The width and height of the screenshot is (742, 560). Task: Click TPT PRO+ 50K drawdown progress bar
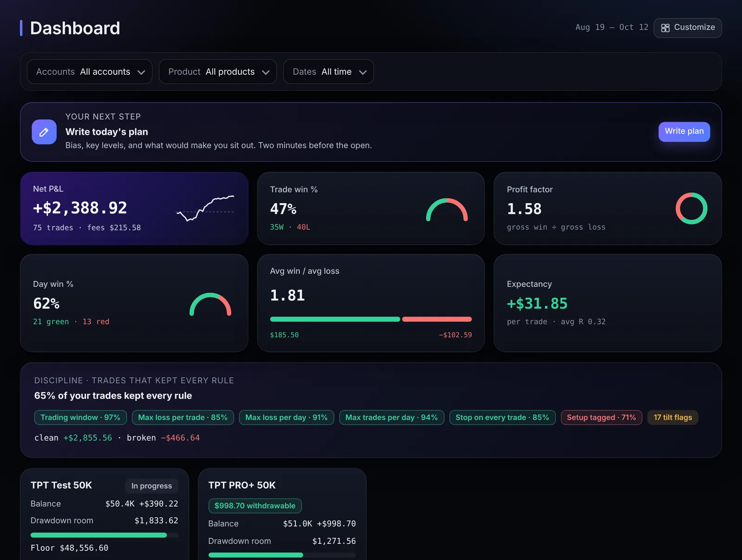point(282,555)
